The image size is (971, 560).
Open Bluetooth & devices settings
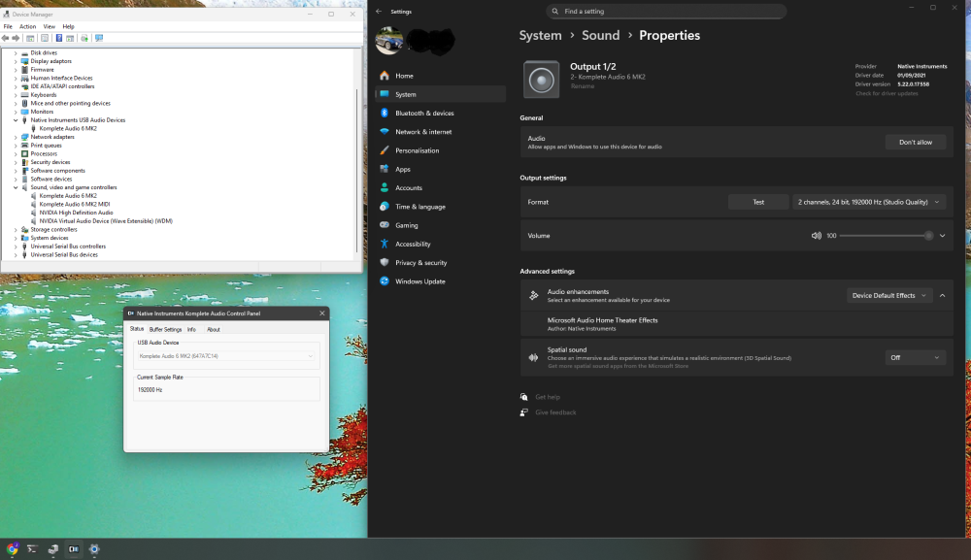[x=440, y=114]
